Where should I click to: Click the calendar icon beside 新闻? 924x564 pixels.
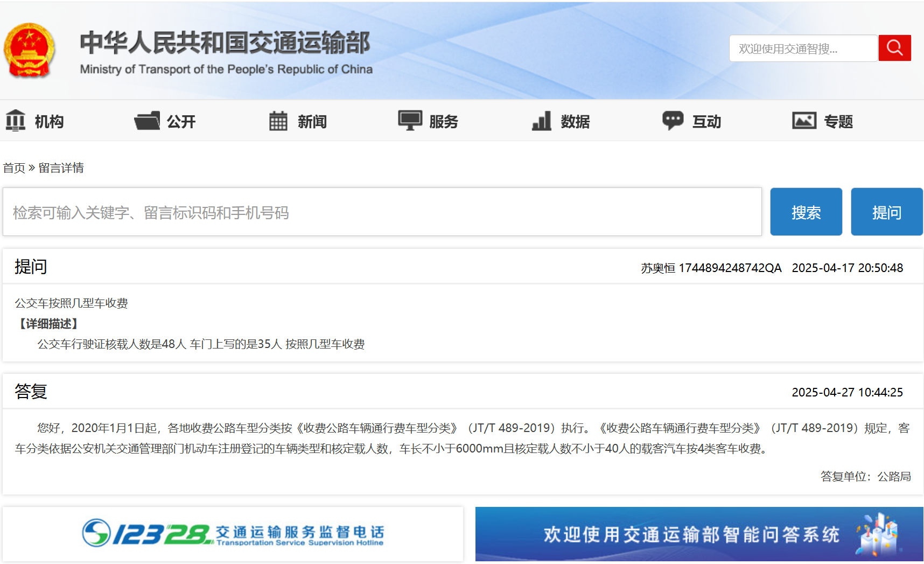point(278,121)
